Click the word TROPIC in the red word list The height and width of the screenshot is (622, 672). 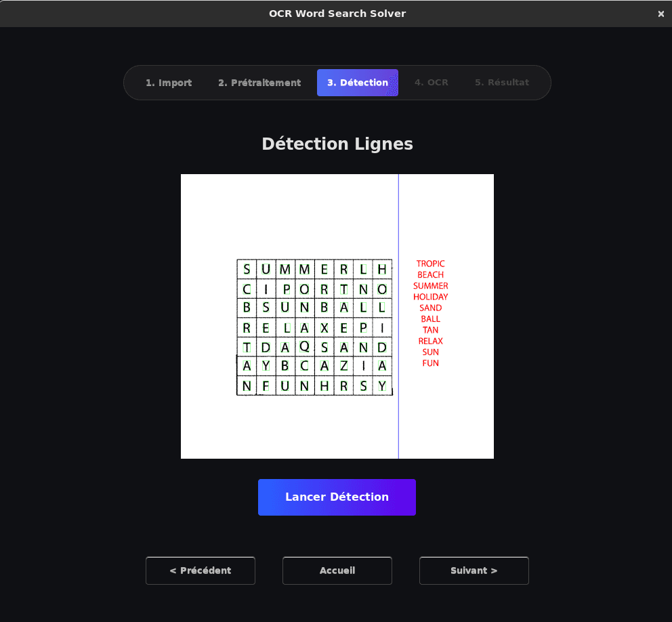point(430,264)
